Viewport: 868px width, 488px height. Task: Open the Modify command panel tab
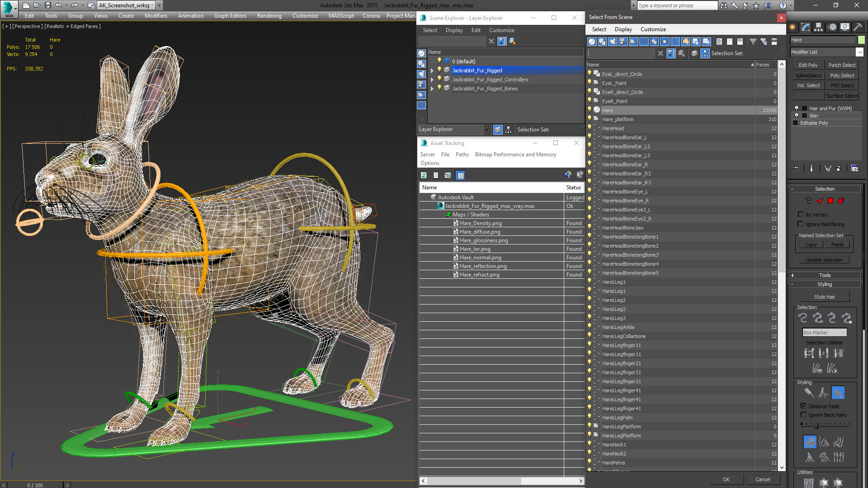(x=806, y=27)
